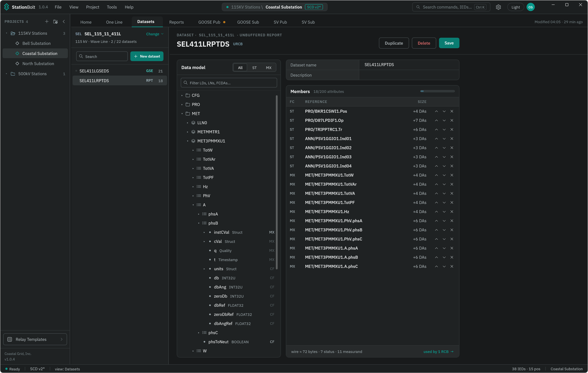588x373 pixels.
Task: Click the StationBolt logo icon
Action: (7, 7)
